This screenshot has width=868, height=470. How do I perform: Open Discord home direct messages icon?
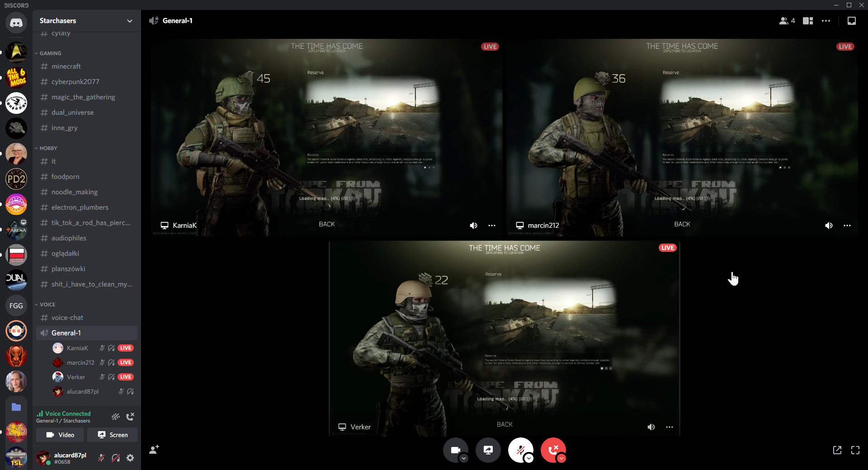click(16, 23)
